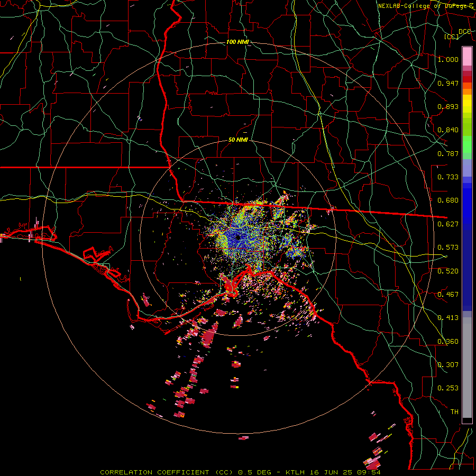
Task: Select the 0.413 scale value
Action: [x=448, y=318]
